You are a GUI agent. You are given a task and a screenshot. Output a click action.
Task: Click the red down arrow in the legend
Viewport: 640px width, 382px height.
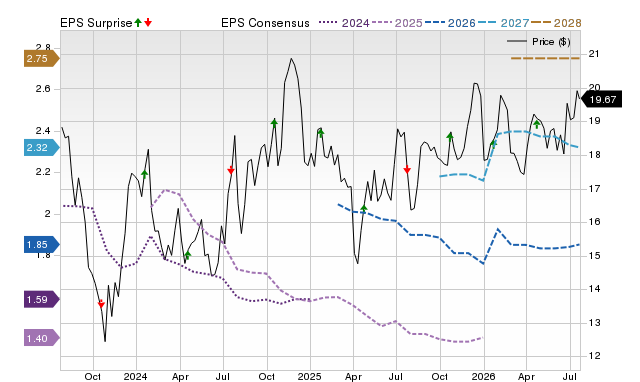tap(148, 22)
